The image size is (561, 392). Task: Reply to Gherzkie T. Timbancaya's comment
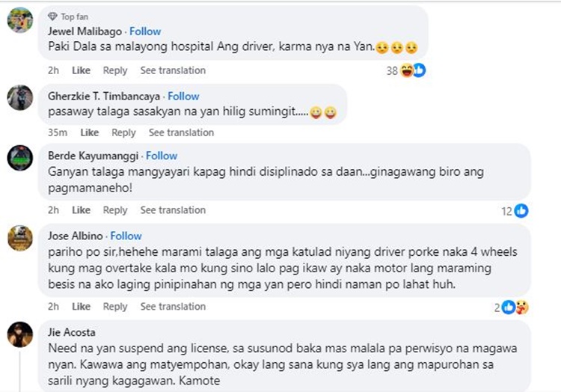[x=123, y=132]
